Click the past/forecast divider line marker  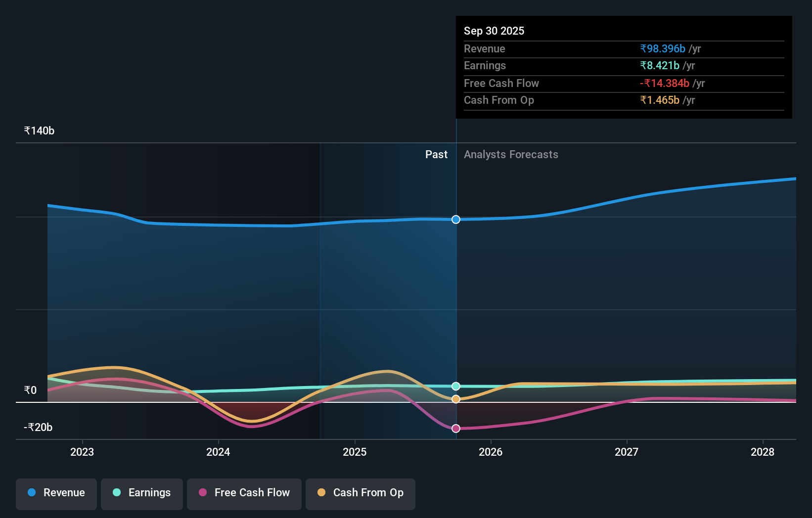455,297
